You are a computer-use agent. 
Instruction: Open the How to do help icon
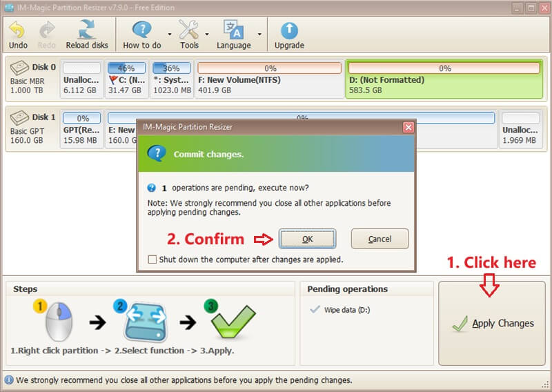coord(142,30)
